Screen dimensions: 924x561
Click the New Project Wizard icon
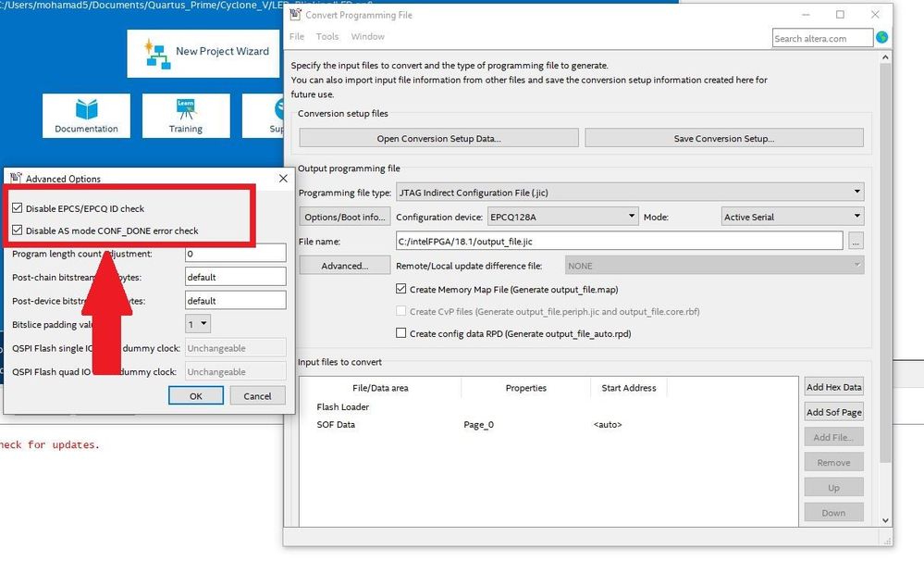click(x=157, y=54)
